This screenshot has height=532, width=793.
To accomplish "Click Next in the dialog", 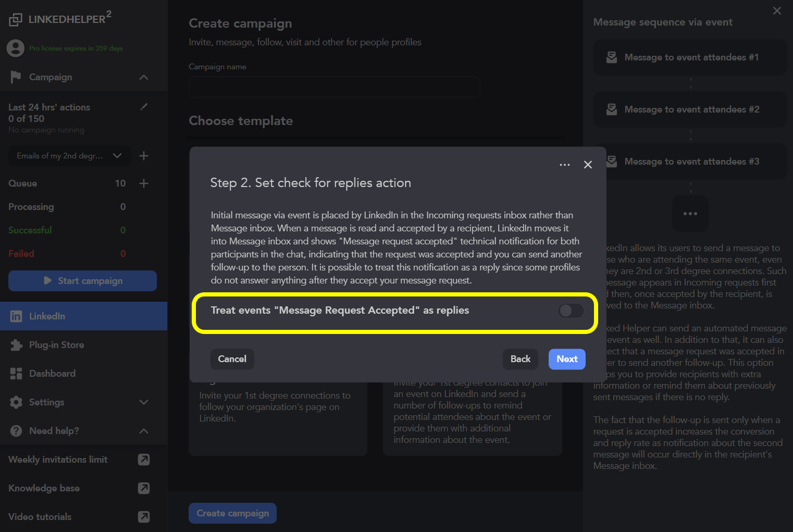I will (x=567, y=359).
